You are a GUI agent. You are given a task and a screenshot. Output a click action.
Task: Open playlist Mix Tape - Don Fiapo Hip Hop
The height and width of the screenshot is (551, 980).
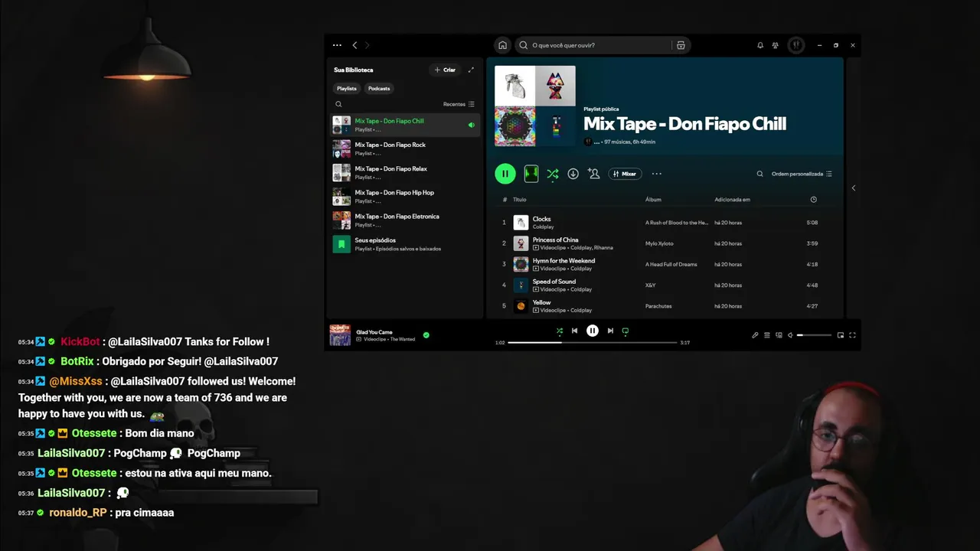tap(406, 197)
